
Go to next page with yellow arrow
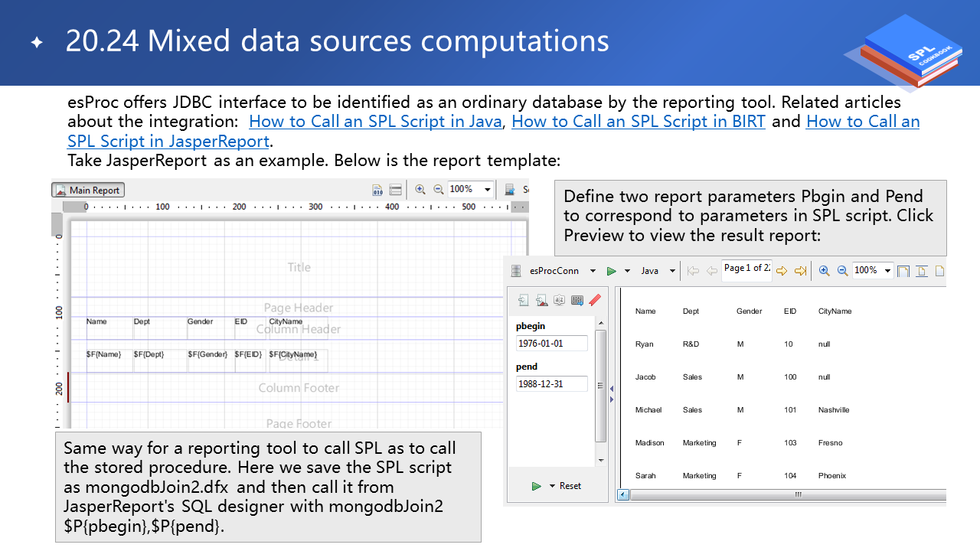point(782,271)
